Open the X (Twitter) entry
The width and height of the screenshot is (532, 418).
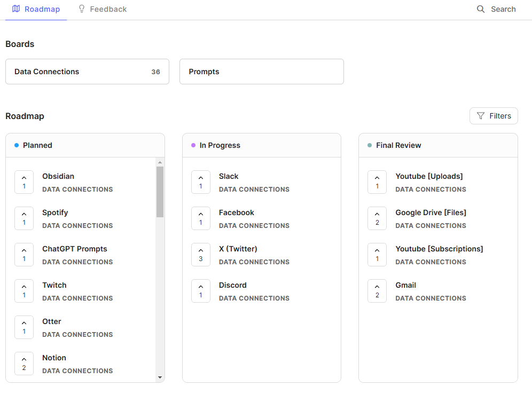[238, 249]
